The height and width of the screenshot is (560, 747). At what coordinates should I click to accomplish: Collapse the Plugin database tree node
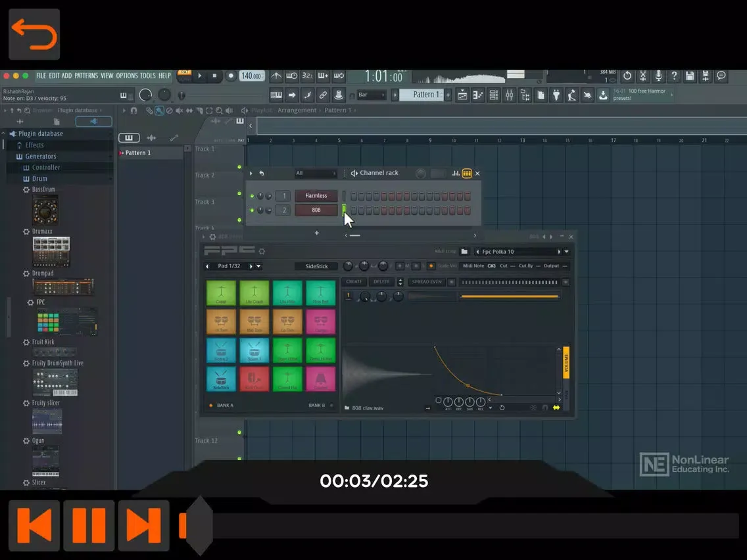tap(3, 134)
